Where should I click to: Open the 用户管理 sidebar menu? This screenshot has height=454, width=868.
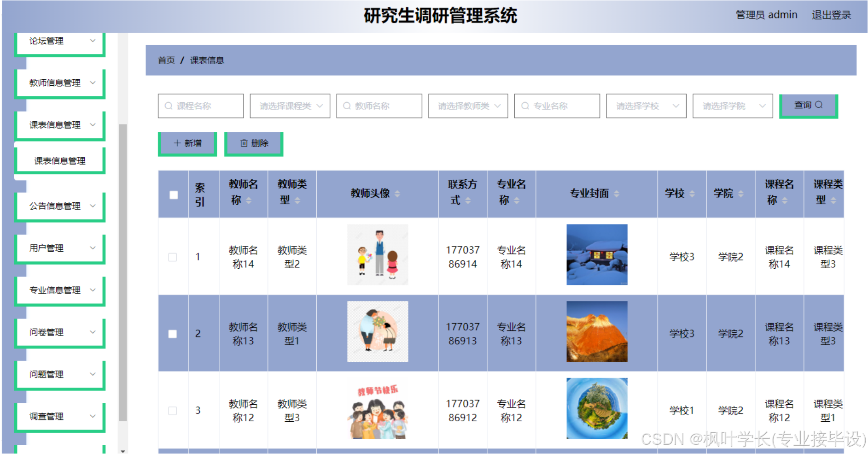pyautogui.click(x=60, y=248)
